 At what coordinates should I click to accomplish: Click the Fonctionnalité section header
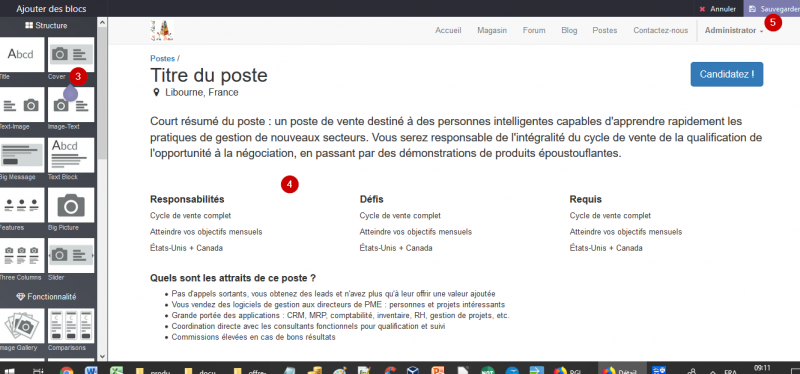(x=46, y=296)
